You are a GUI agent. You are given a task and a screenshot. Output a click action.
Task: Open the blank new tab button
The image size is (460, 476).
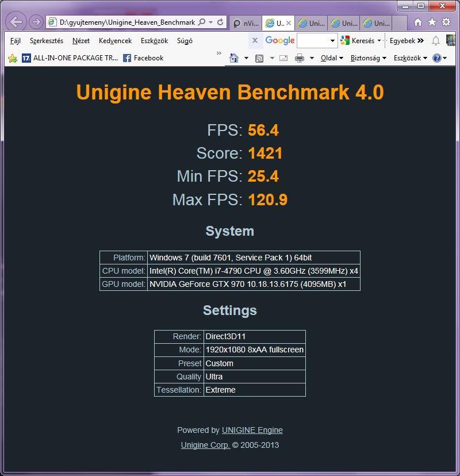399,23
